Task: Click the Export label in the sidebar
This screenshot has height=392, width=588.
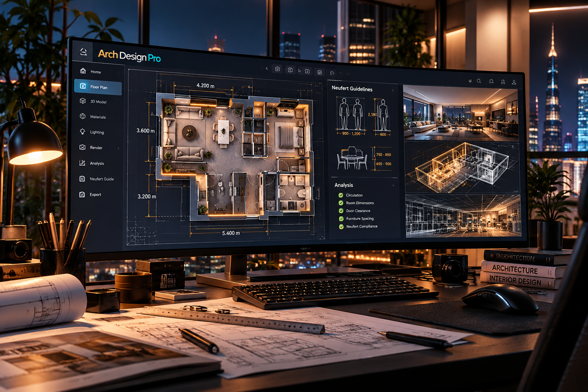Action: coord(95,195)
